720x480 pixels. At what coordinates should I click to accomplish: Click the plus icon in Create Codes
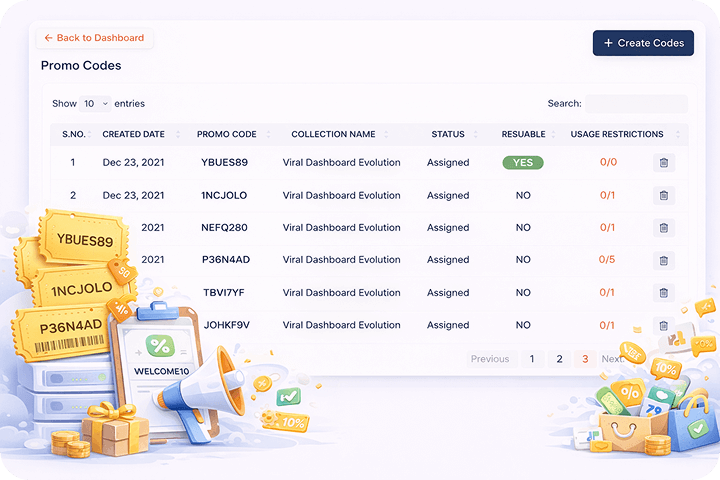click(608, 43)
